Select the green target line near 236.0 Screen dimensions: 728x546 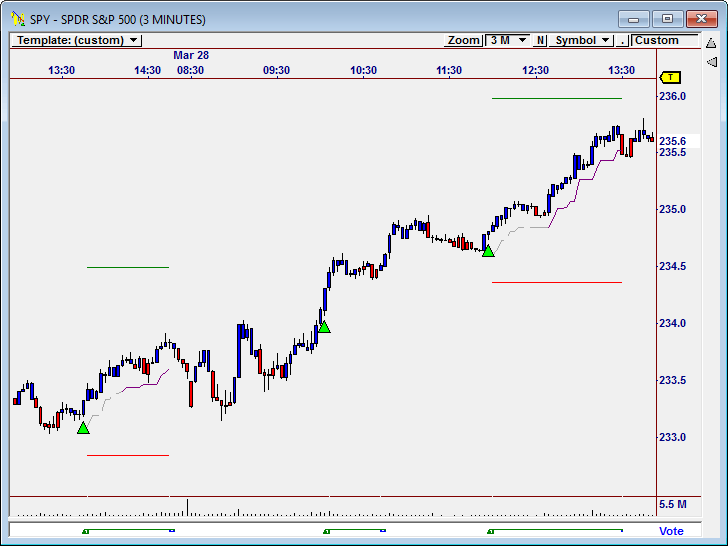click(x=557, y=98)
